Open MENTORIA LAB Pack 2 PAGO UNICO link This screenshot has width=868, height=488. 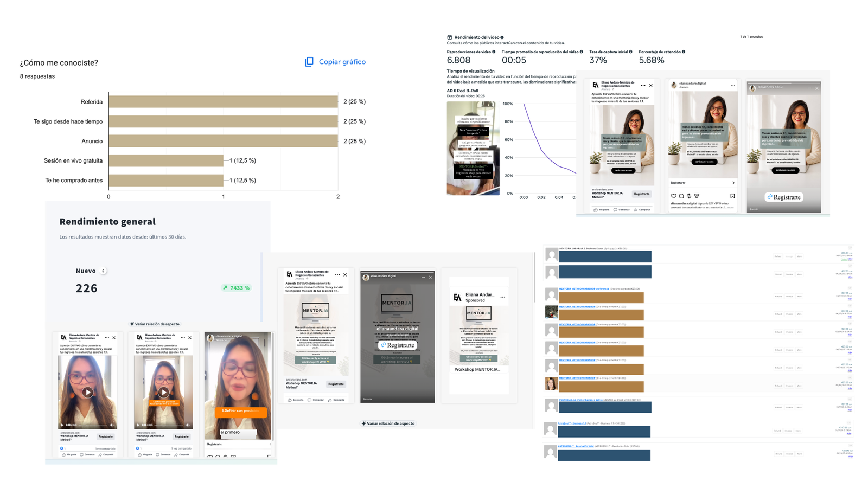[580, 400]
